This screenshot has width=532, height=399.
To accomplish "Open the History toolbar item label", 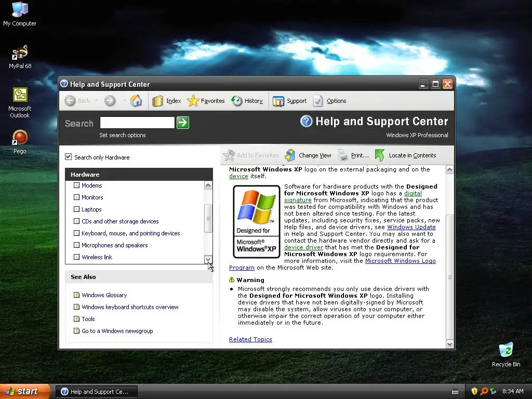I will click(x=254, y=101).
